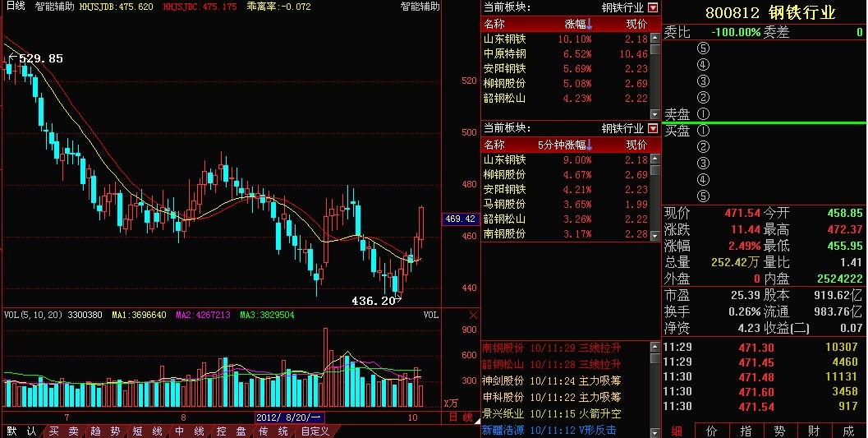Click the 现价 header in upper list
Image resolution: width=868 pixels, height=438 pixels.
click(x=636, y=24)
